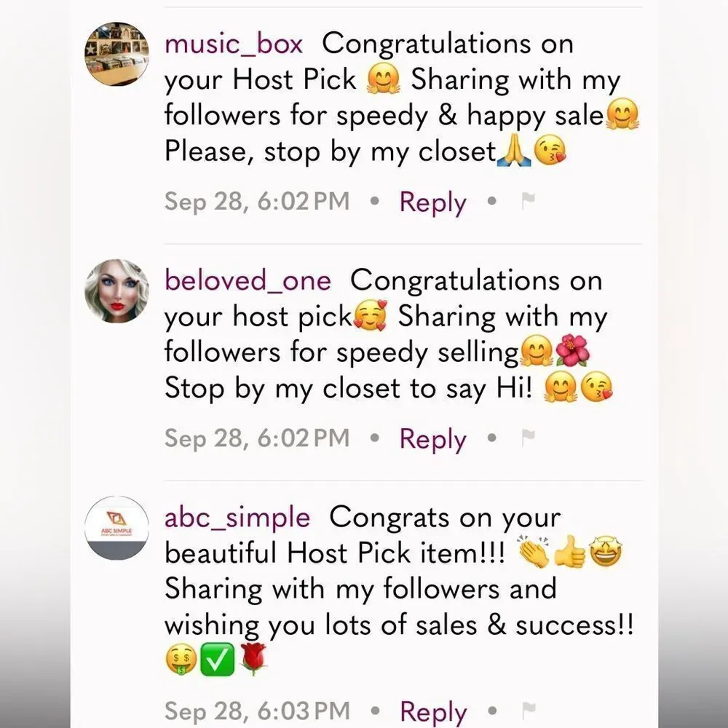Click the hibiscus flower emoji in beloved_one comment
This screenshot has height=728, width=728.
coord(572,352)
